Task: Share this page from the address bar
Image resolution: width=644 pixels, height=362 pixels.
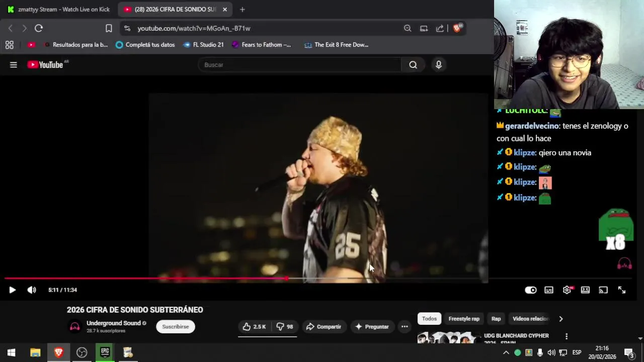Action: [440, 28]
